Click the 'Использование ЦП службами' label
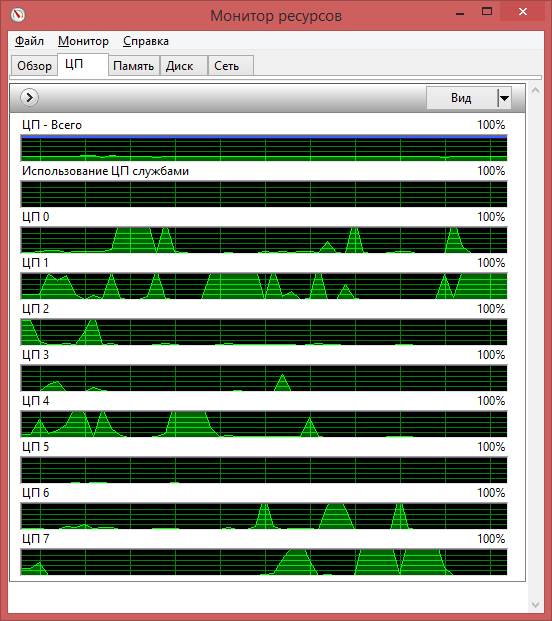Screen dimensions: 552x621 click(x=105, y=171)
